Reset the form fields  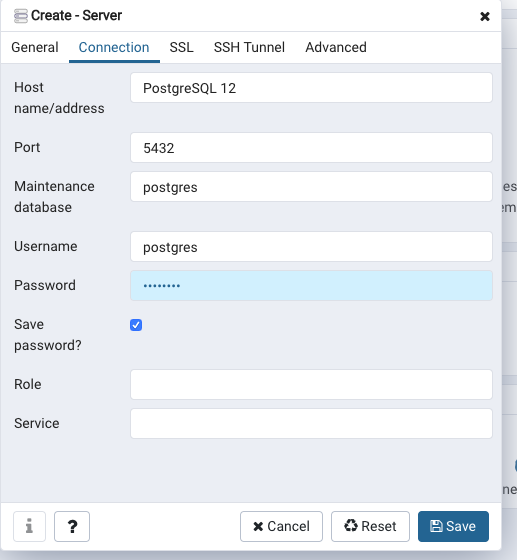[x=370, y=526]
